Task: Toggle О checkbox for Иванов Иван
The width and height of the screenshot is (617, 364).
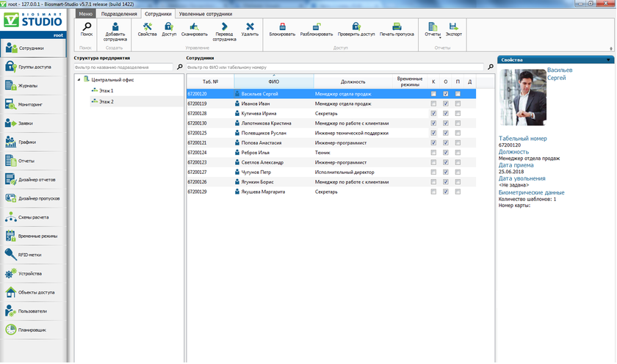Action: pos(446,104)
